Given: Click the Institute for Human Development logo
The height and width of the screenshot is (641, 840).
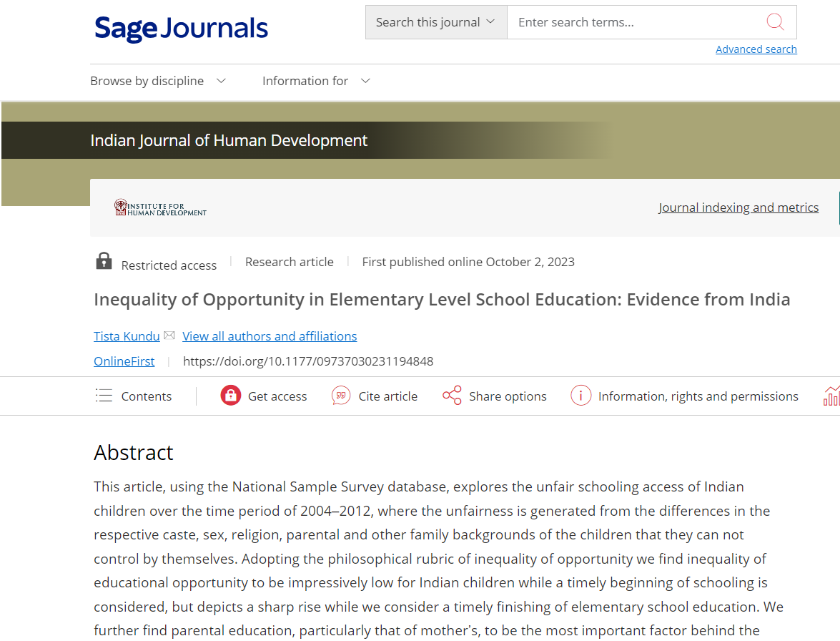Looking at the screenshot, I should pyautogui.click(x=160, y=207).
